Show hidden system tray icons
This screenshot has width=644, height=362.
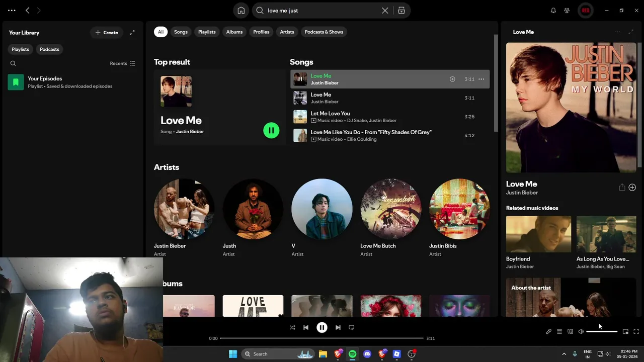tap(563, 354)
